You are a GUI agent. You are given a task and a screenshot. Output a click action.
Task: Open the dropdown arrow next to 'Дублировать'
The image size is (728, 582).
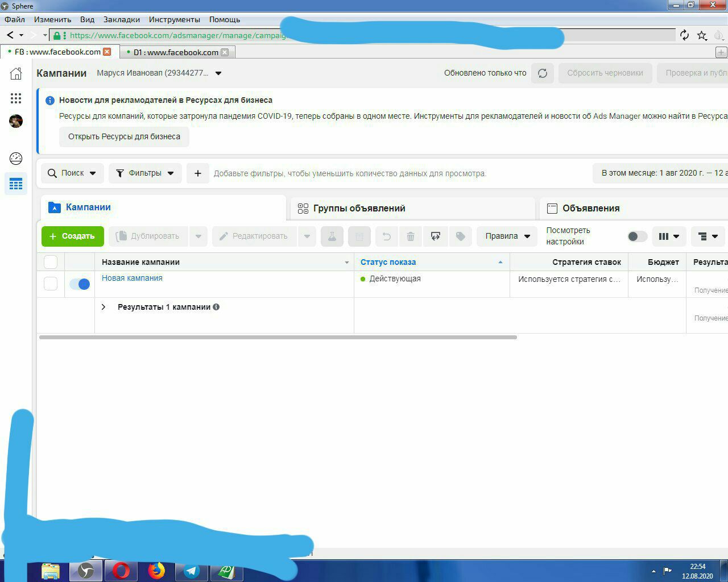point(198,236)
